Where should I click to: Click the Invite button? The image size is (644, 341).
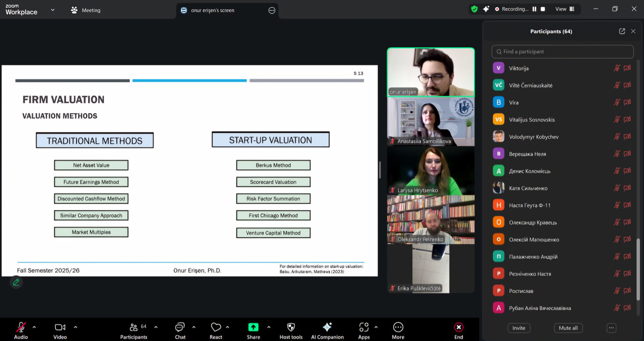[519, 328]
